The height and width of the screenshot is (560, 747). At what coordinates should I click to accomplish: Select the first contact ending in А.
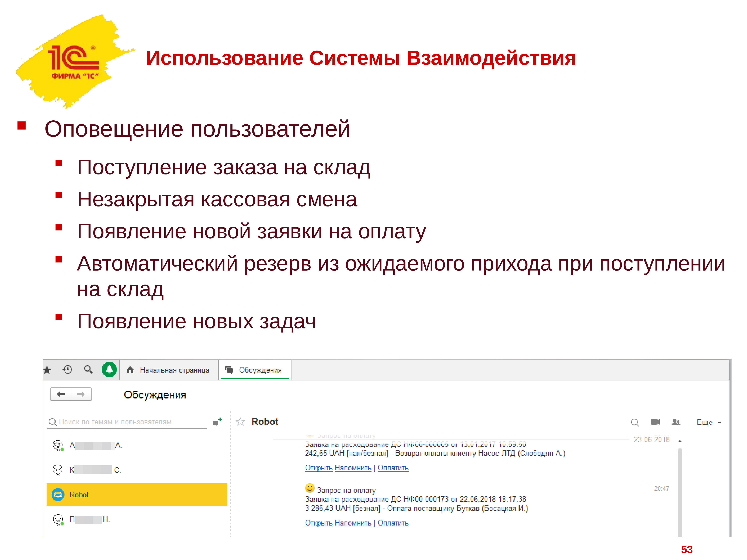pyautogui.click(x=137, y=446)
